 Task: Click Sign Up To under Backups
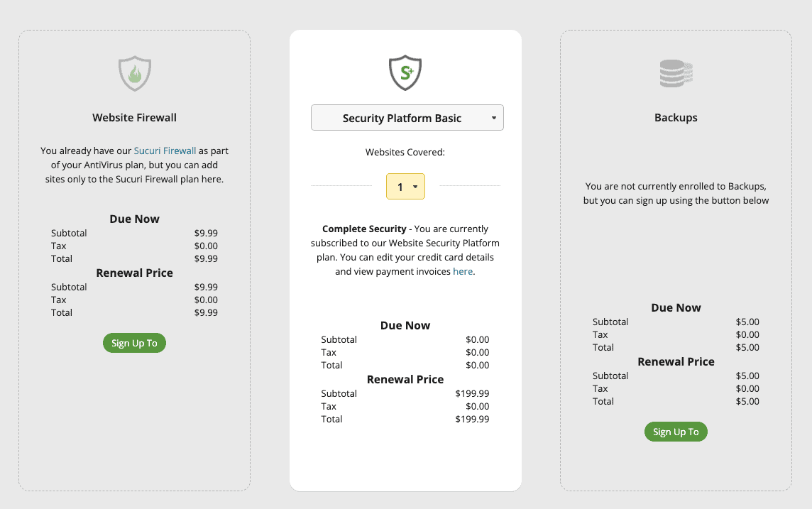click(676, 432)
